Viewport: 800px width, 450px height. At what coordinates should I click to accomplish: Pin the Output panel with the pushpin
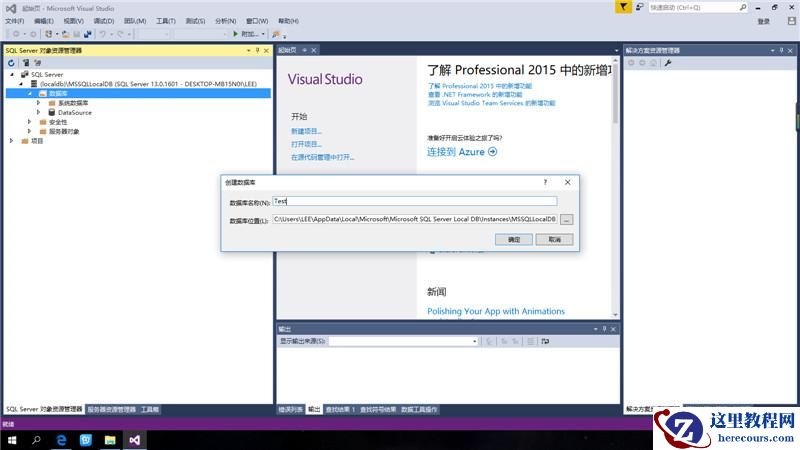605,329
